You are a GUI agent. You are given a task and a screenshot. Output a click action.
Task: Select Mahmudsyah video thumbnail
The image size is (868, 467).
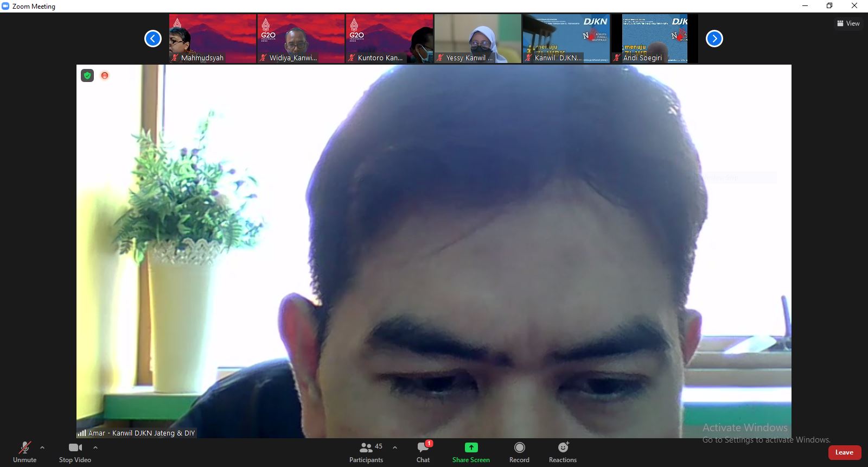click(213, 39)
